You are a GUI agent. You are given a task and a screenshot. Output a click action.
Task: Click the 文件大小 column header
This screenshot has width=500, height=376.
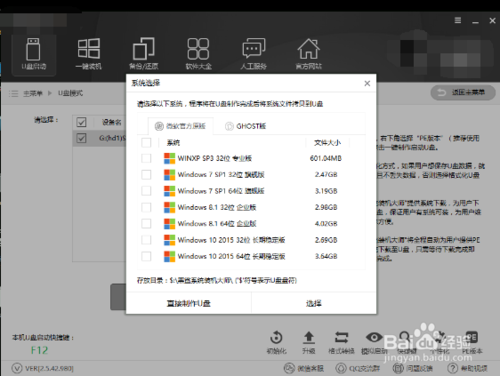327,143
